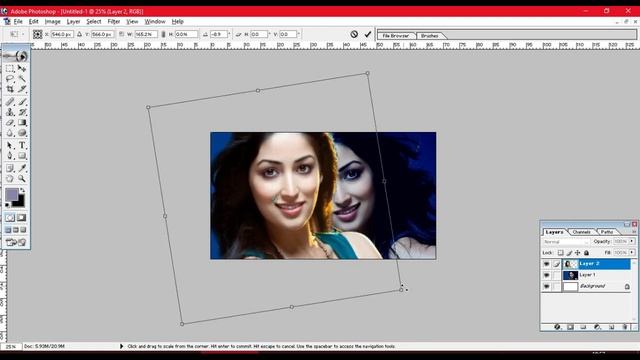The image size is (640, 360).
Task: Toggle the link box beside Layer 1
Action: coord(557,275)
